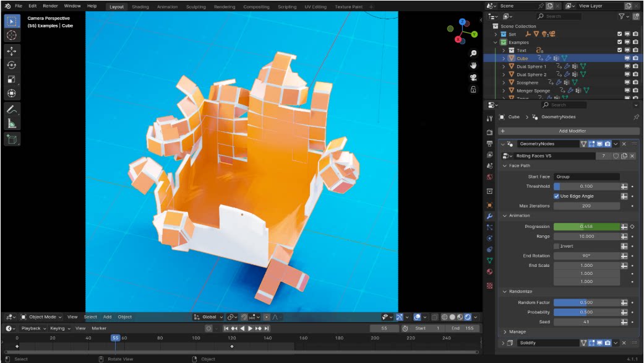Open the Tool settings properties tab
This screenshot has height=363, width=644.
click(x=489, y=119)
